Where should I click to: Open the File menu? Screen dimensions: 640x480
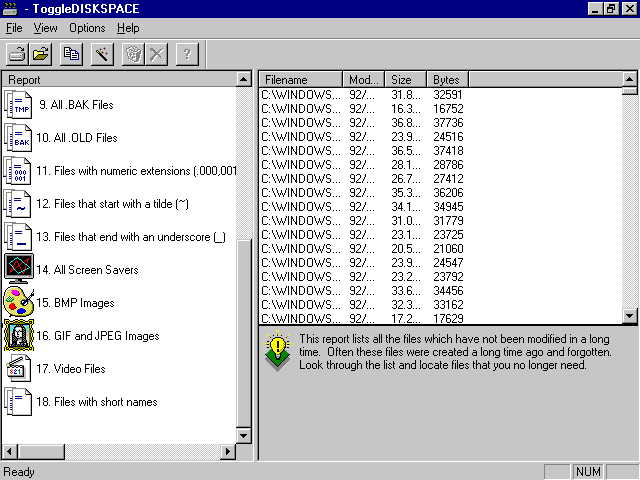14,28
